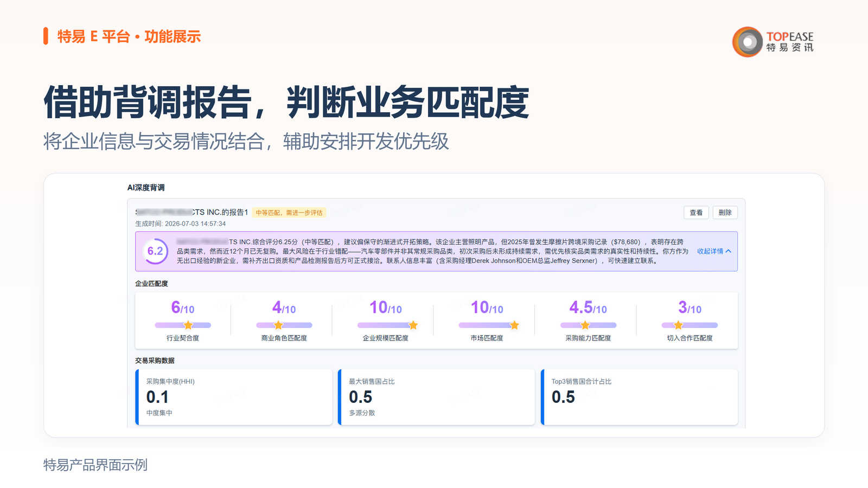Click the 6/10 score
This screenshot has width=868, height=488.
183,307
